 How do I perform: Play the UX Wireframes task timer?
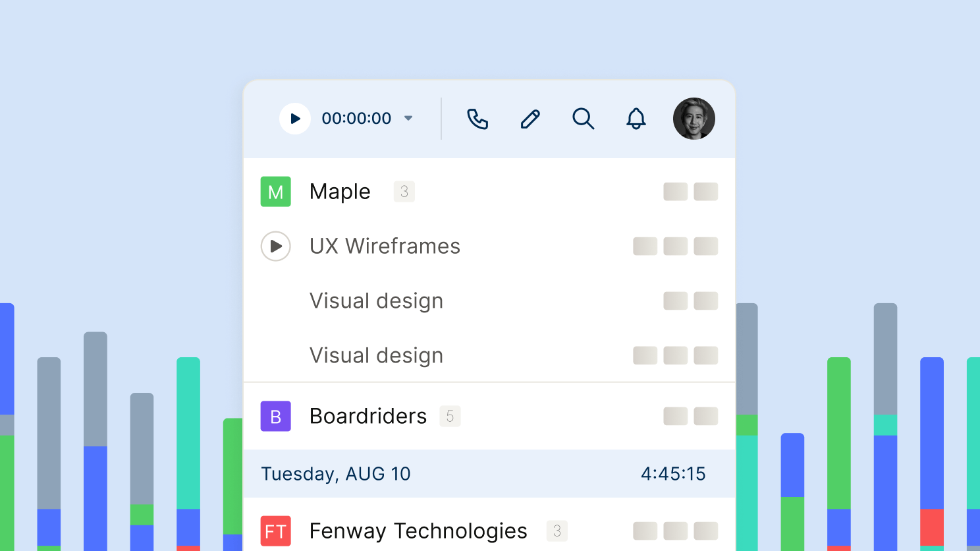(275, 246)
